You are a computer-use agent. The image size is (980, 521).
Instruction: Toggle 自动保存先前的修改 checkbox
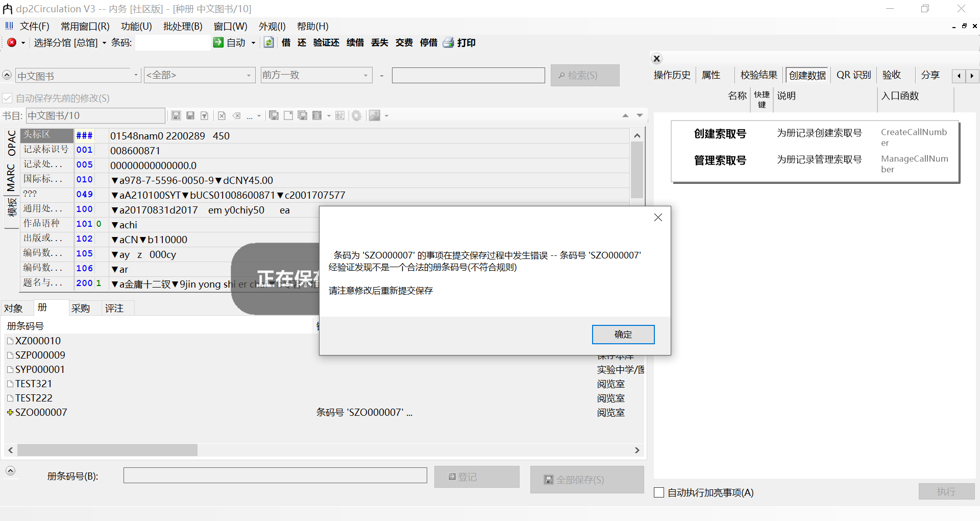(x=7, y=98)
